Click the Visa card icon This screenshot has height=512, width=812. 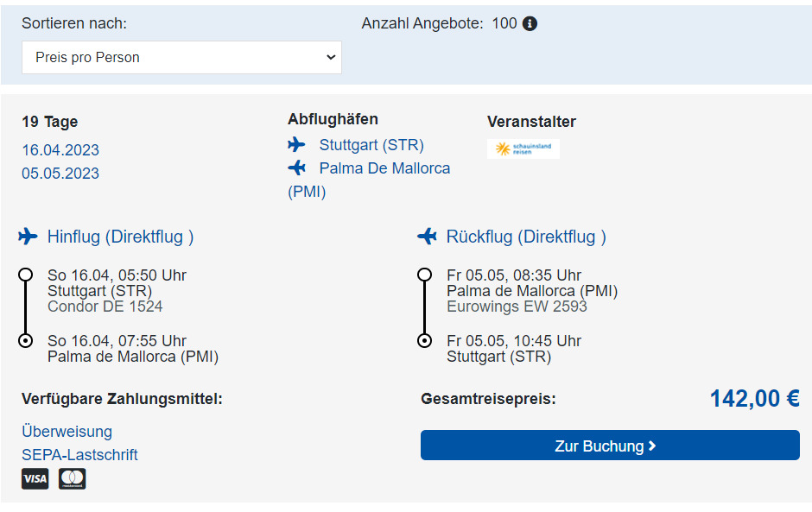tap(35, 478)
